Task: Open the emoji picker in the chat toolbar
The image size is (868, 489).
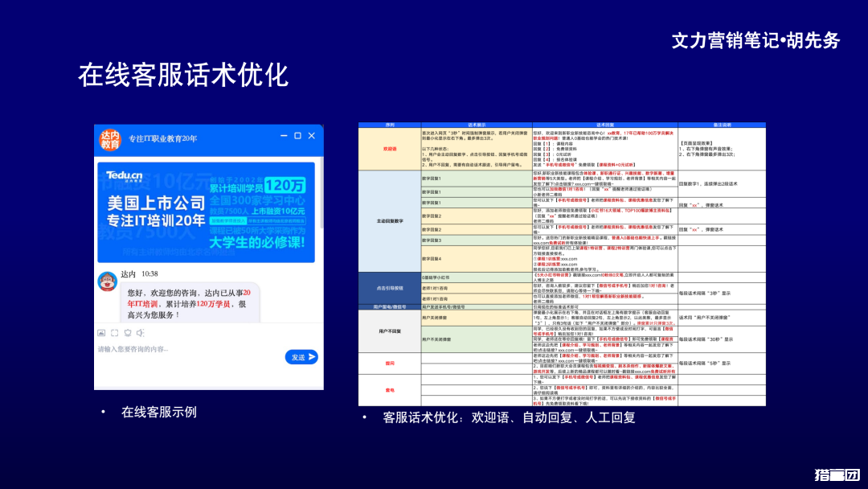Action: pos(127,333)
